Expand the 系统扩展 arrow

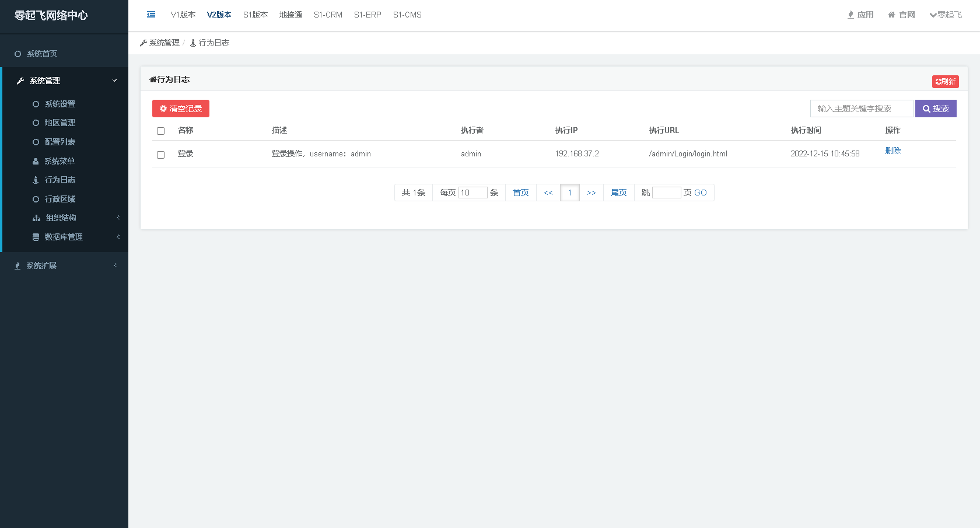116,265
